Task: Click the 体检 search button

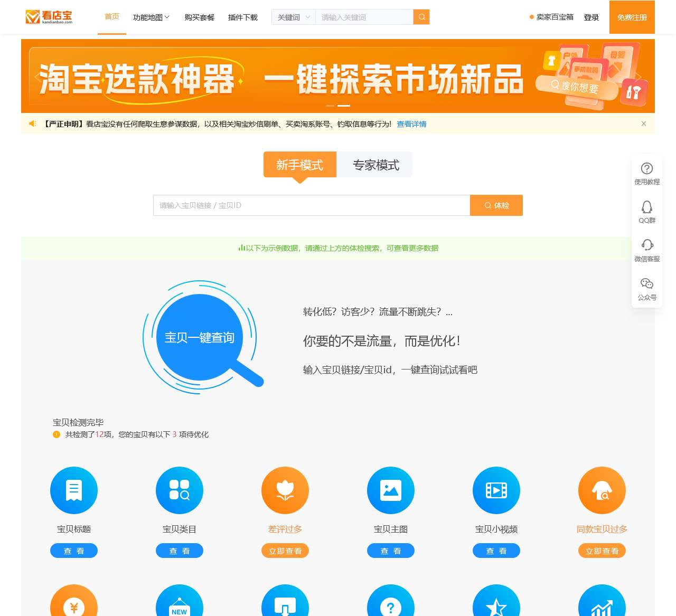Action: 496,205
